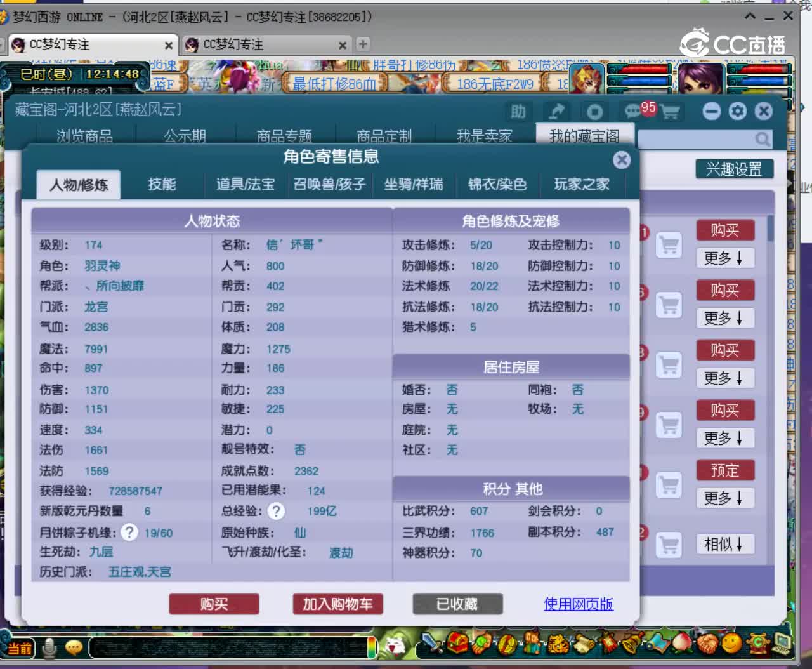
Task: Open the 使用网页版 link
Action: (579, 604)
